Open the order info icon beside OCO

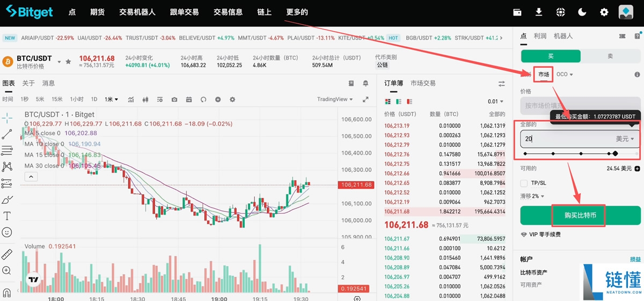click(x=638, y=75)
